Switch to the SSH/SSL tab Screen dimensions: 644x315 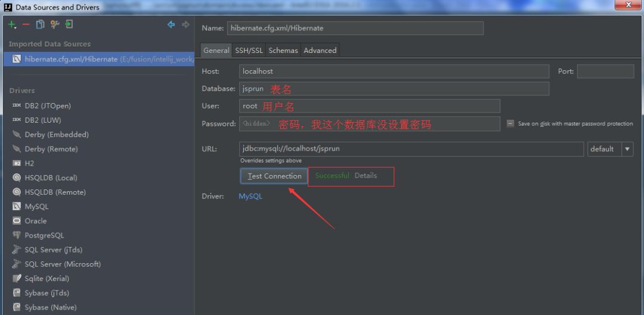tap(249, 51)
